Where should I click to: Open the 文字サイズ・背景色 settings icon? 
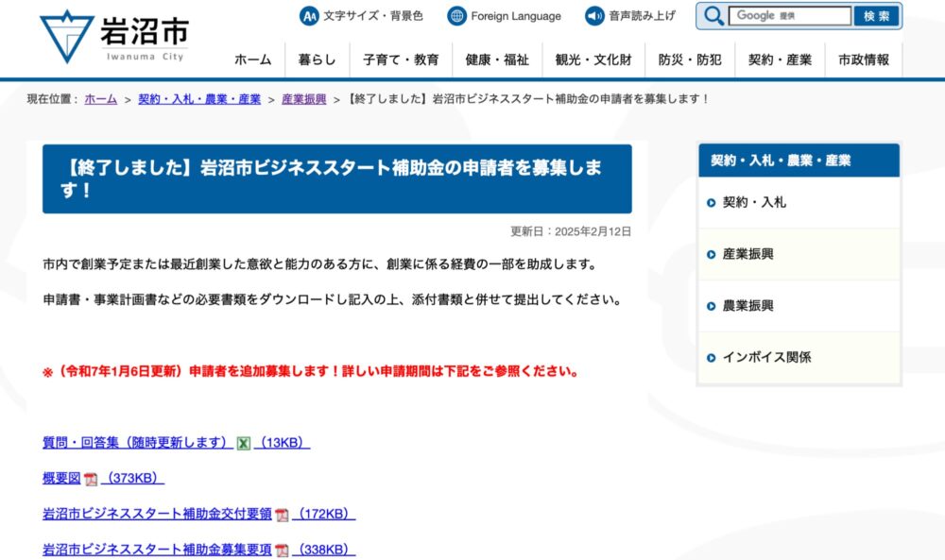(309, 16)
